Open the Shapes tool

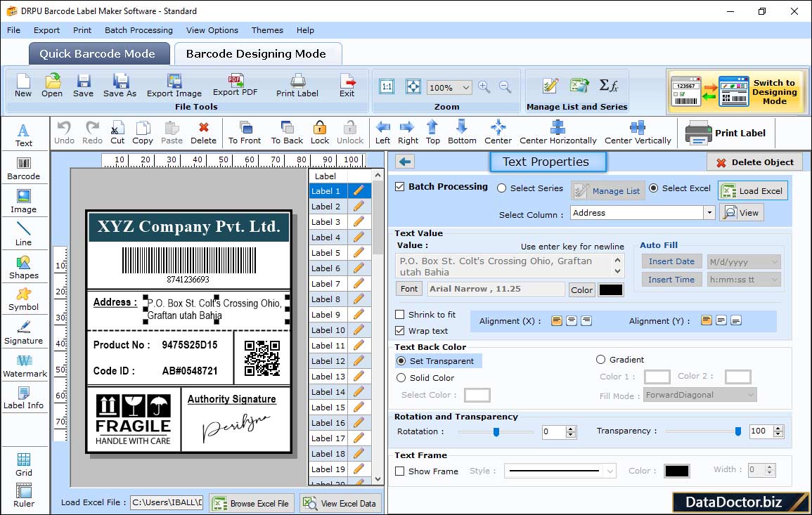point(23,267)
